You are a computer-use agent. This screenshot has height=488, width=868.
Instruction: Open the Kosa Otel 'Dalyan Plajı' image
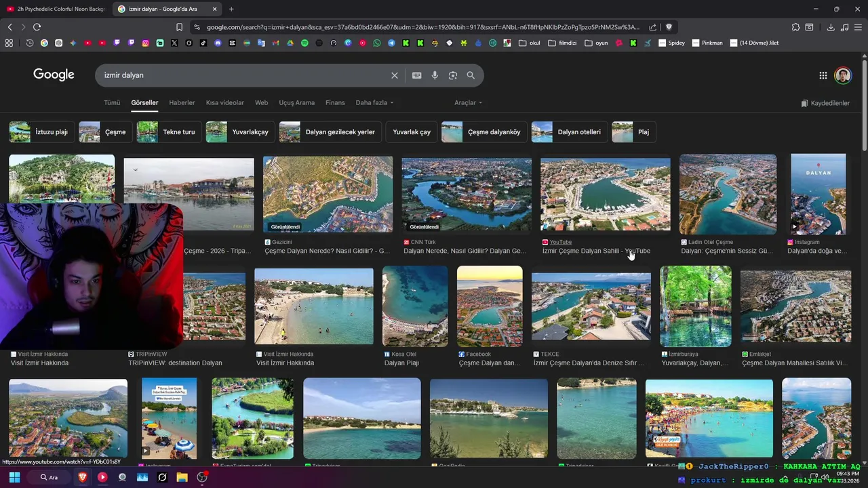coord(415,306)
